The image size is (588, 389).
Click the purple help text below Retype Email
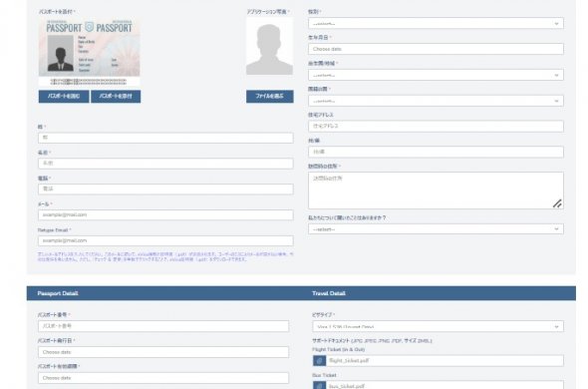(165, 256)
